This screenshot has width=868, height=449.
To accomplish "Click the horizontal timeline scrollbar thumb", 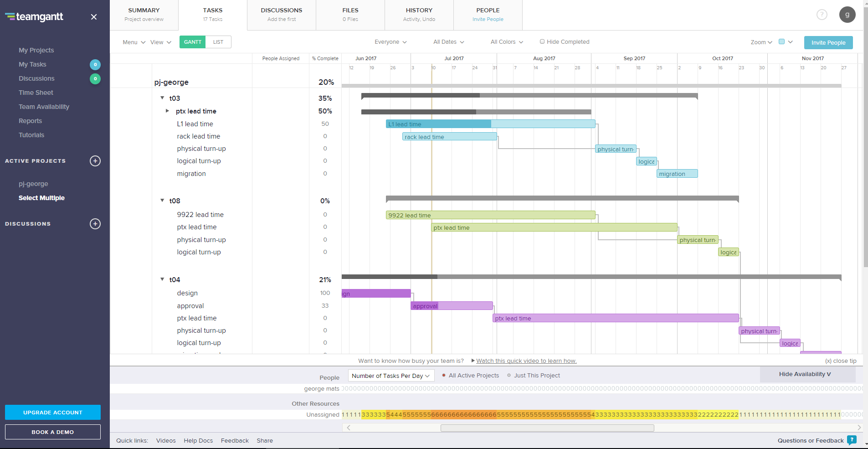I will click(x=547, y=428).
